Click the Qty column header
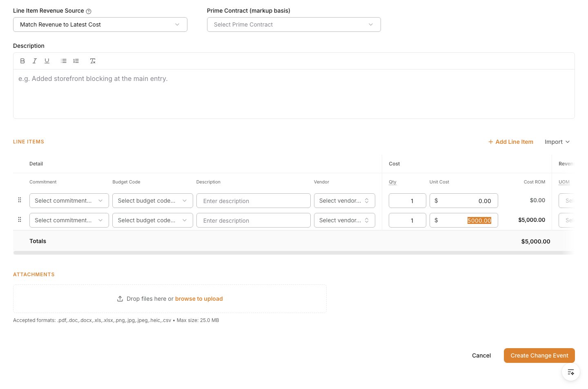 [392, 182]
